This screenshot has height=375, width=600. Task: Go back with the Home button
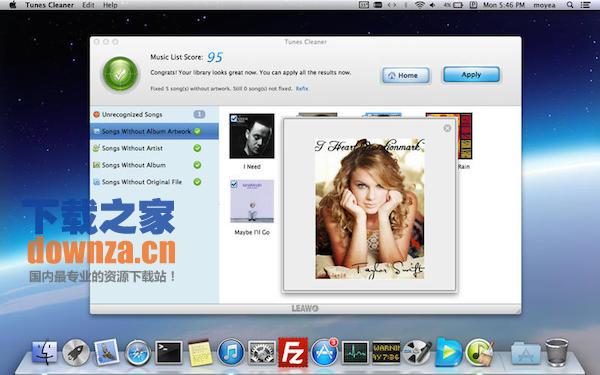pos(406,75)
